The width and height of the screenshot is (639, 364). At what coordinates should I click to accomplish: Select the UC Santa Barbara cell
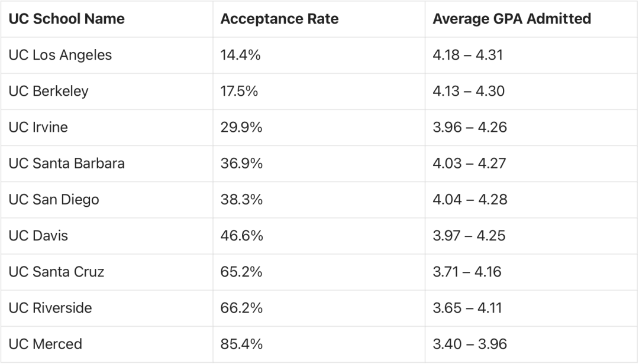66,163
